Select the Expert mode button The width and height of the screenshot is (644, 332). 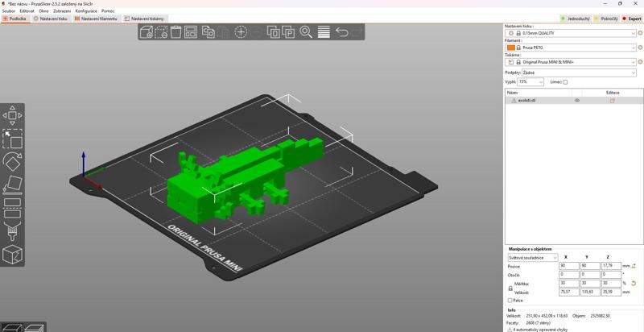point(630,19)
